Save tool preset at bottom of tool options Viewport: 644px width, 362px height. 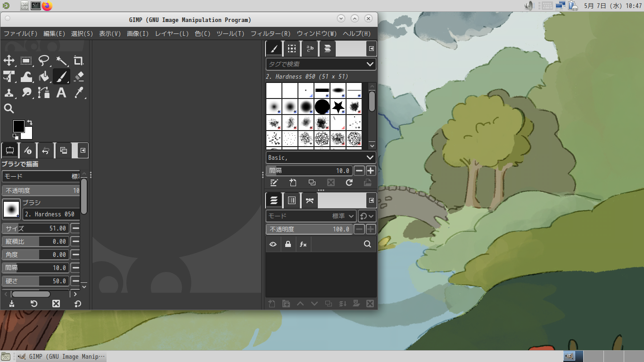click(x=12, y=304)
